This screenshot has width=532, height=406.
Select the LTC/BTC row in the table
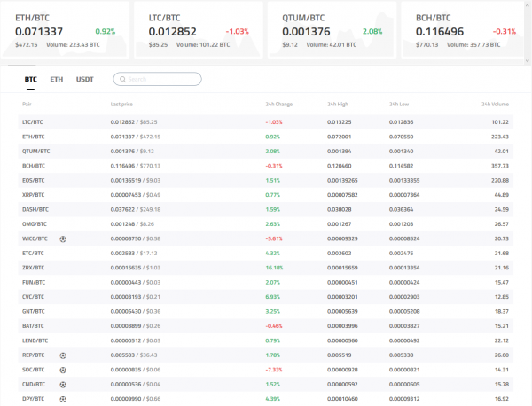266,122
